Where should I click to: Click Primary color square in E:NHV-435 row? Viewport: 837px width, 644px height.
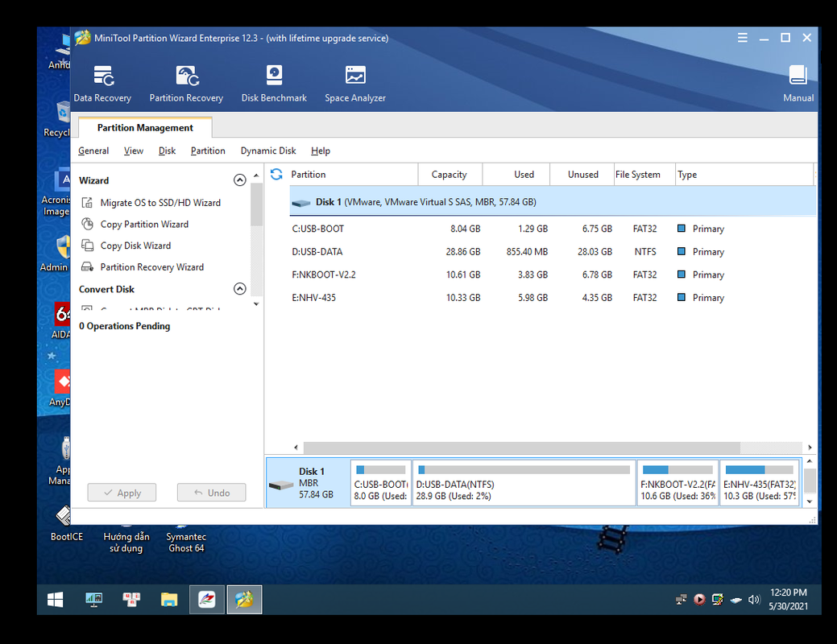682,297
